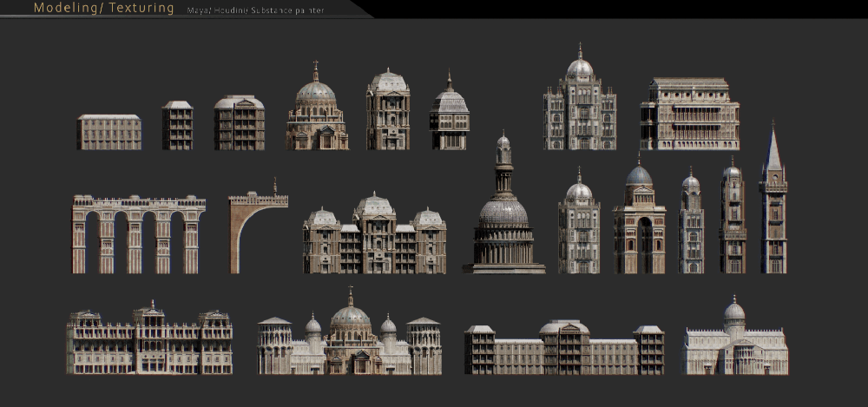The image size is (868, 407).
Task: Pick the arched gateway tower with dark dome
Action: coord(639,226)
